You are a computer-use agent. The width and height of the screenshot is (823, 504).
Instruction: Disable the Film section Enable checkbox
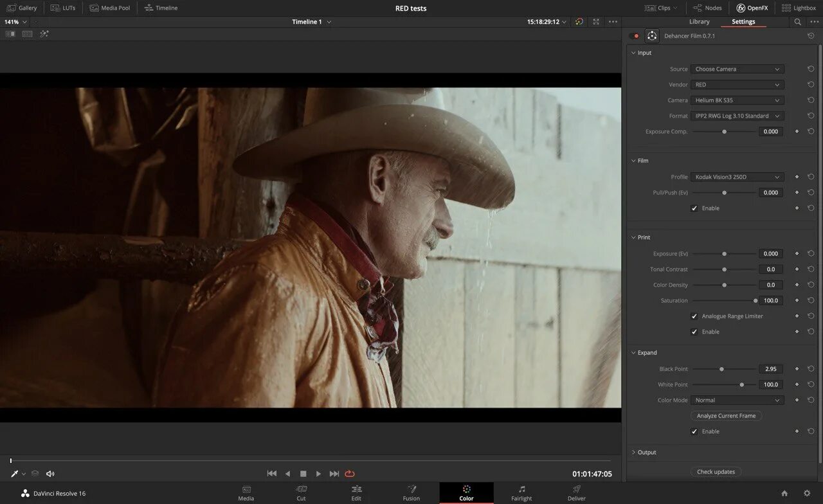(694, 208)
